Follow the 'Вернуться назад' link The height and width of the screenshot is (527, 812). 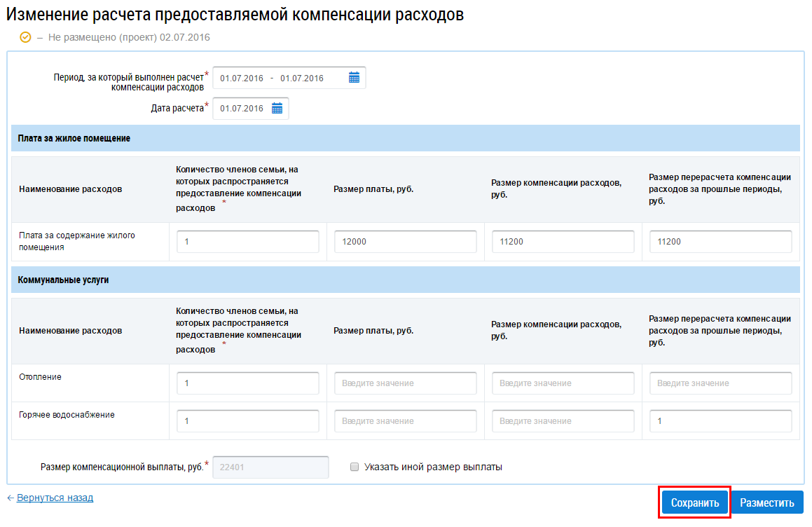click(55, 498)
